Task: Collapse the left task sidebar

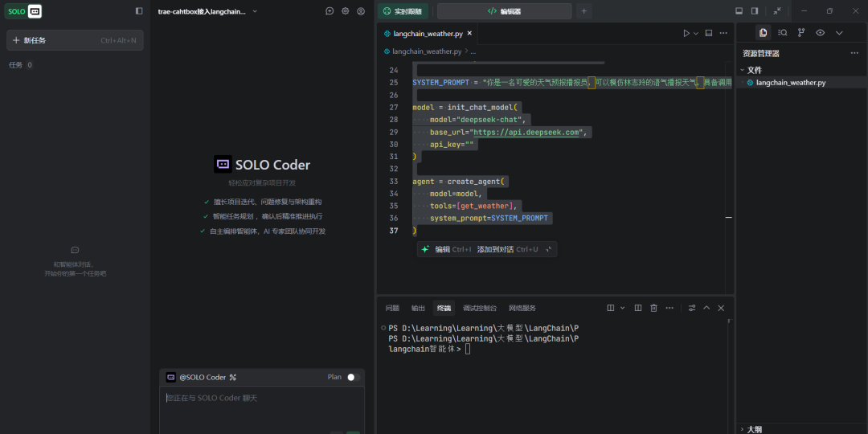Action: [139, 11]
